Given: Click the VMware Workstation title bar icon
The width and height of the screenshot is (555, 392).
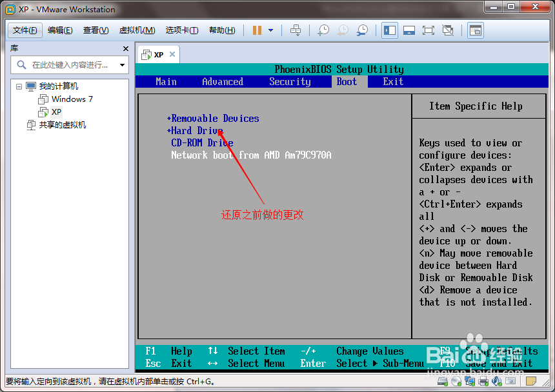Looking at the screenshot, I should click(x=10, y=9).
